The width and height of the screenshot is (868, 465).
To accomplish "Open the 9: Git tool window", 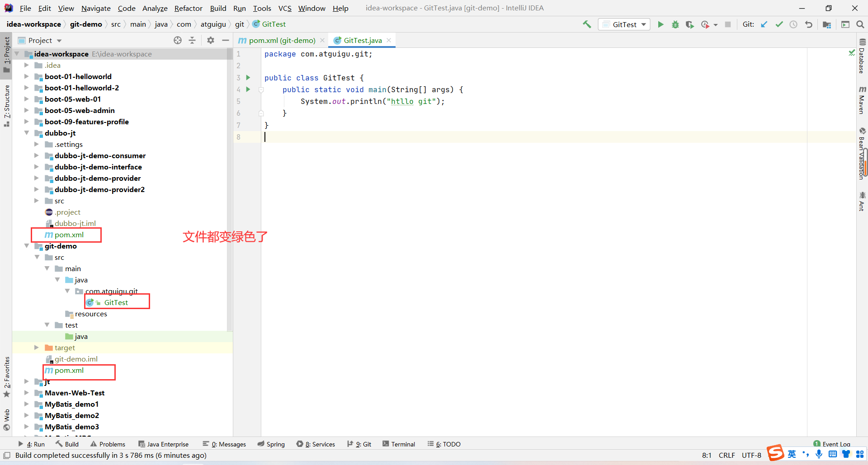I will point(359,444).
